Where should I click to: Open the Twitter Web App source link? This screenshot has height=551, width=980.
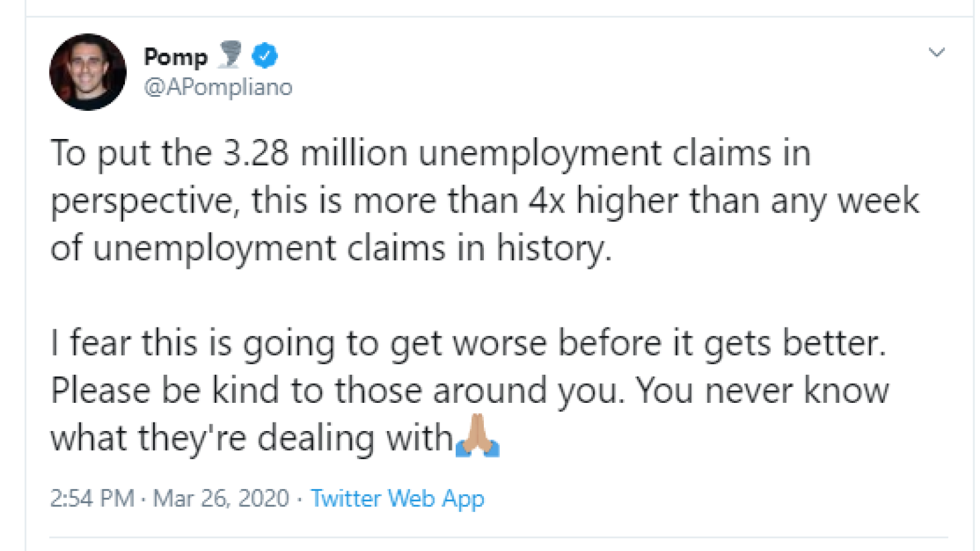tap(398, 498)
